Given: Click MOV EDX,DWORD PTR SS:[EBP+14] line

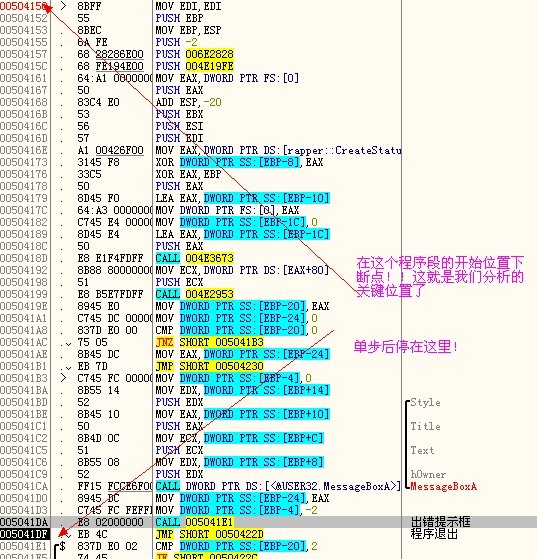Looking at the screenshot, I should [242, 390].
